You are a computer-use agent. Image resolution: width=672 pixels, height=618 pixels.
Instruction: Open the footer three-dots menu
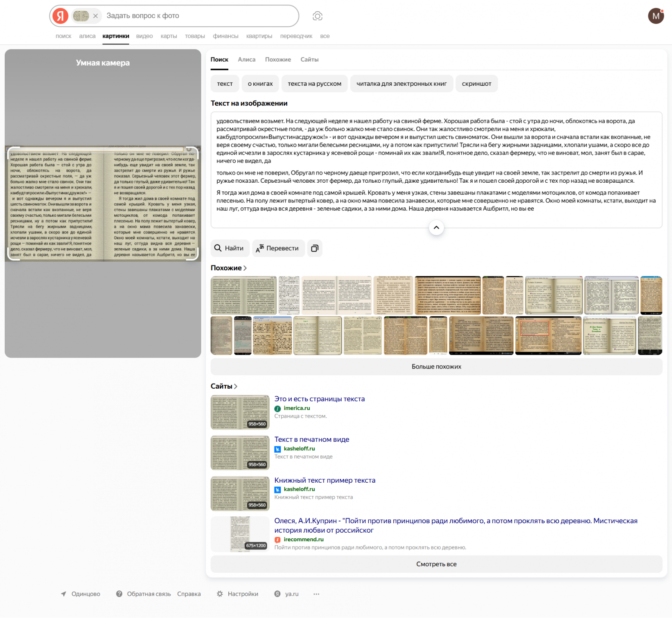tap(317, 594)
